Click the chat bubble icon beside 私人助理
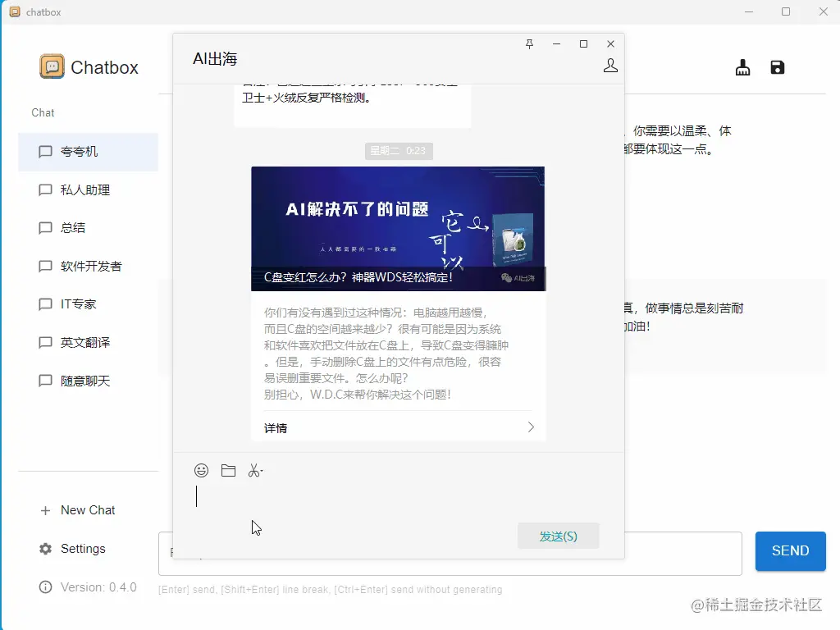The height and width of the screenshot is (630, 840). pyautogui.click(x=46, y=190)
